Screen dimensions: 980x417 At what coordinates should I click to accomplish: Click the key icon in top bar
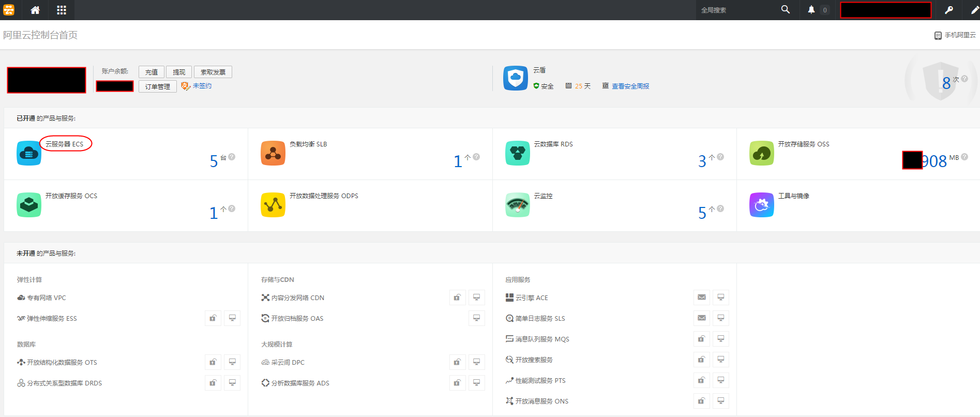click(x=949, y=10)
